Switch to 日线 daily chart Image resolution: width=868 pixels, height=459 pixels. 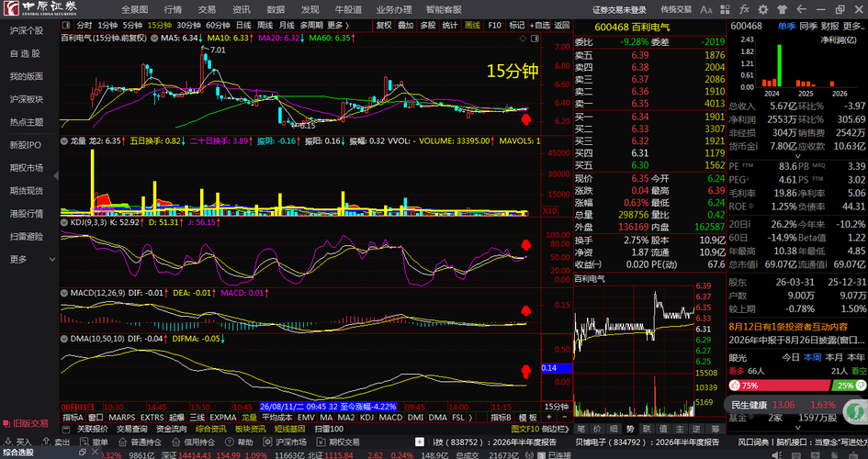[243, 26]
